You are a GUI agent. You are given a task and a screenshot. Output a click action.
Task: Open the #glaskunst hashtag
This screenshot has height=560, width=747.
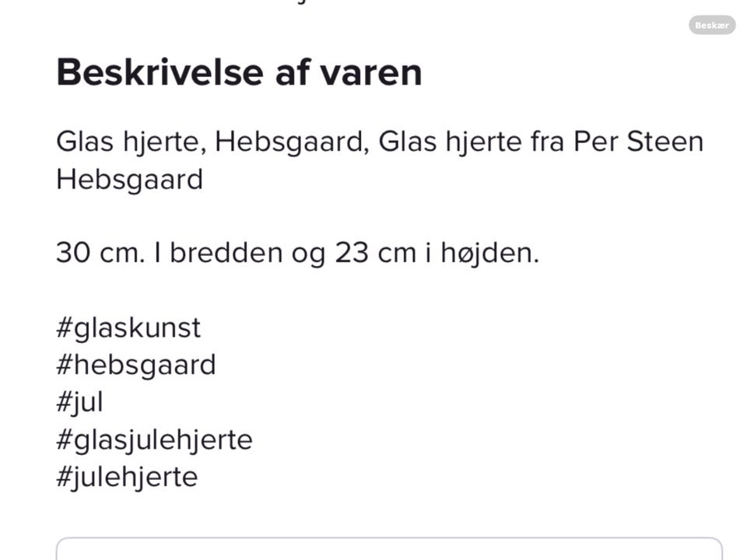(128, 328)
